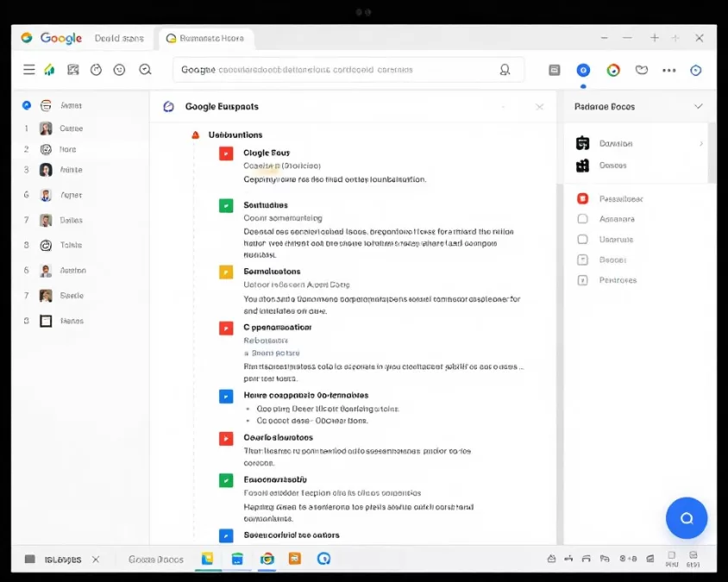This screenshot has height=582, width=728.
Task: Tick the Uaorruts checkbox
Action: pos(582,240)
